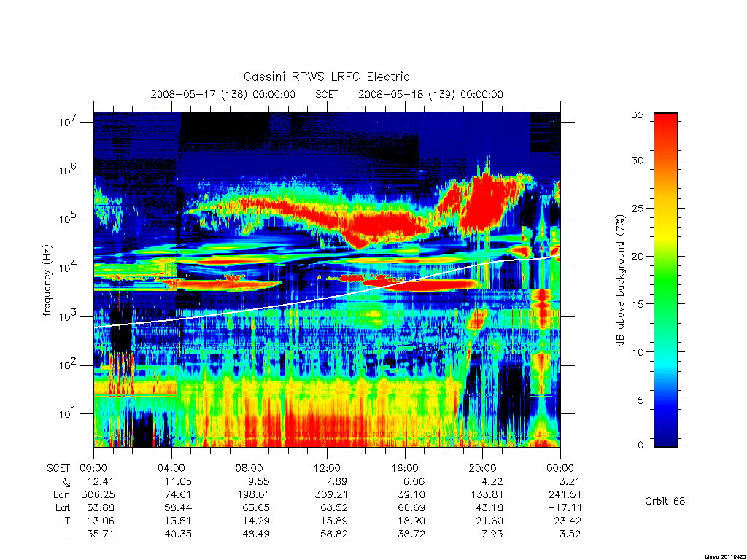Click the L value '58.82'

click(334, 534)
